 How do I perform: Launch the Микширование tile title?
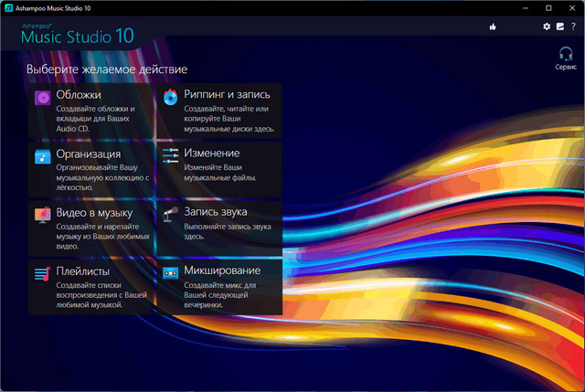tap(222, 270)
